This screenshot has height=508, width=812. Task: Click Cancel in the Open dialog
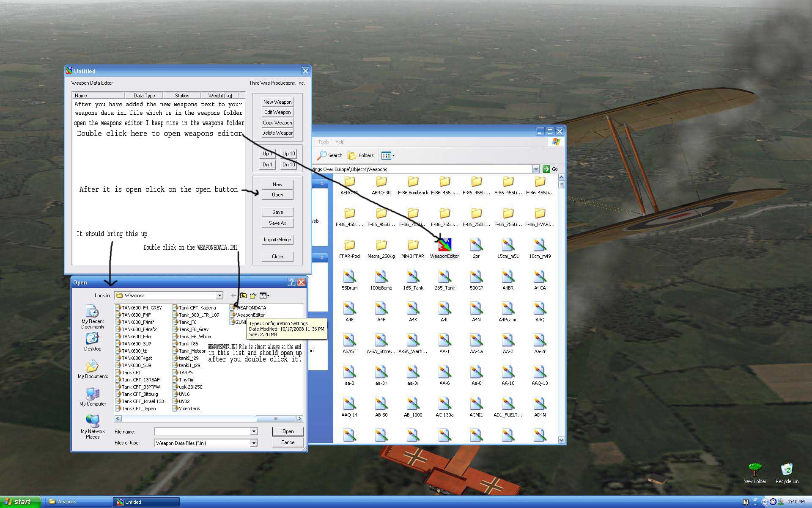(288, 442)
